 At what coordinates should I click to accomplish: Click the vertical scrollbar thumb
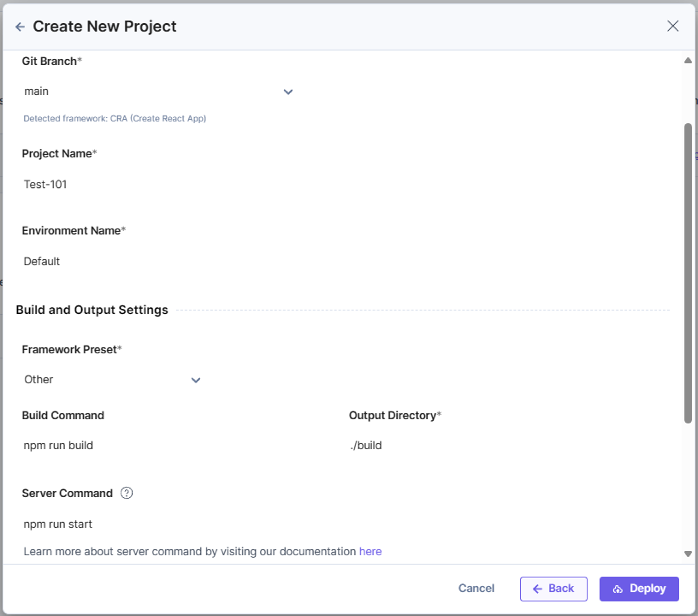coord(688,273)
